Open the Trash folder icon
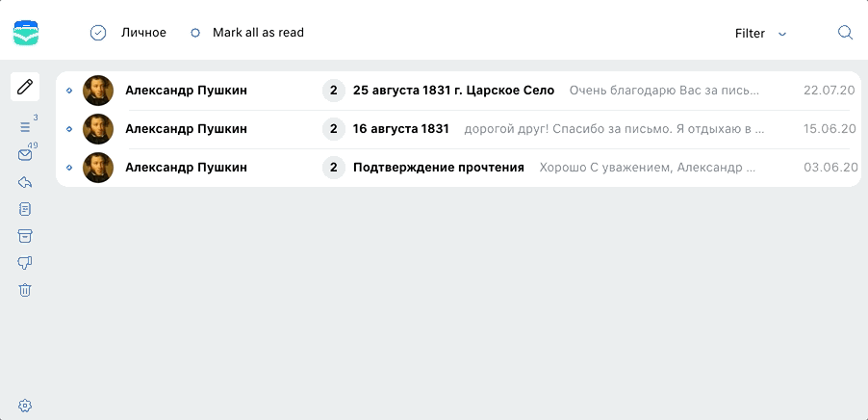Image resolution: width=868 pixels, height=420 pixels. coord(25,290)
